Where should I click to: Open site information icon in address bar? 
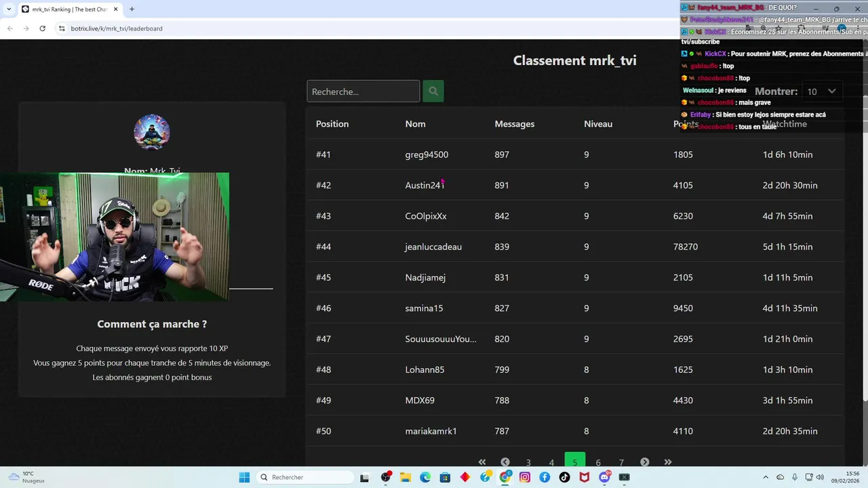pos(62,28)
